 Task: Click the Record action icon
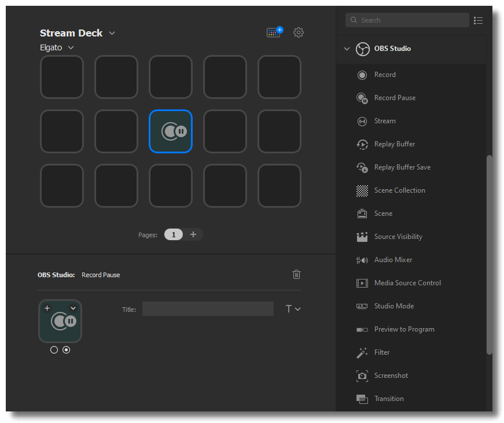[362, 75]
